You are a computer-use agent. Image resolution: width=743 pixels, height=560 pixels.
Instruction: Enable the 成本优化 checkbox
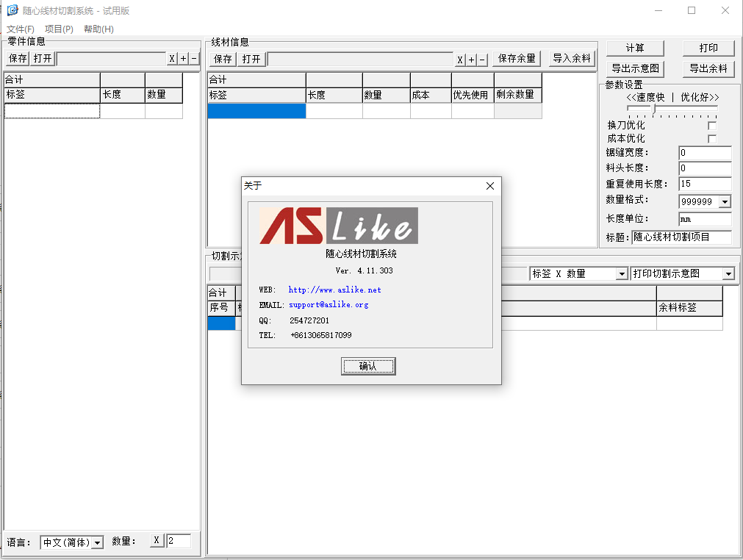pos(711,139)
